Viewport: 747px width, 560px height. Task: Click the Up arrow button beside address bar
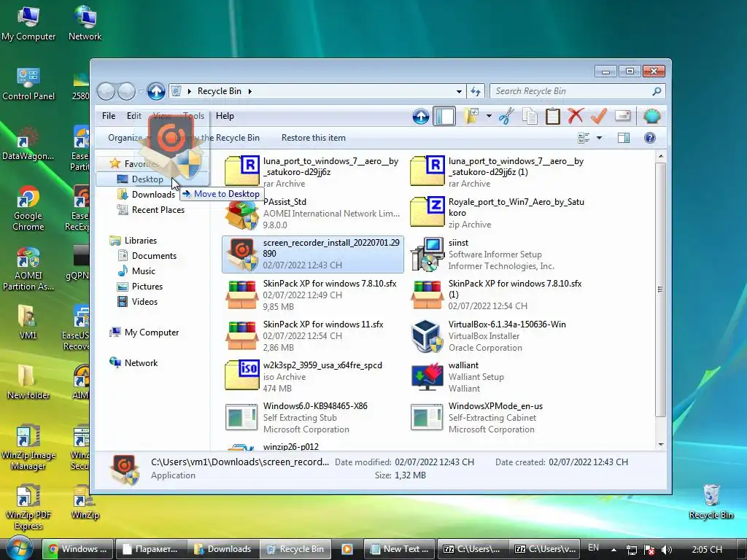point(156,91)
